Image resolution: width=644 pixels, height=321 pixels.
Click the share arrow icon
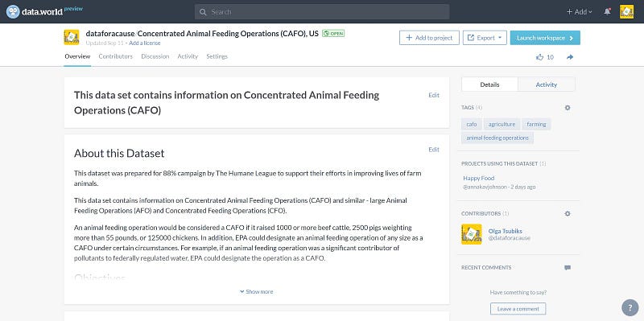click(570, 57)
